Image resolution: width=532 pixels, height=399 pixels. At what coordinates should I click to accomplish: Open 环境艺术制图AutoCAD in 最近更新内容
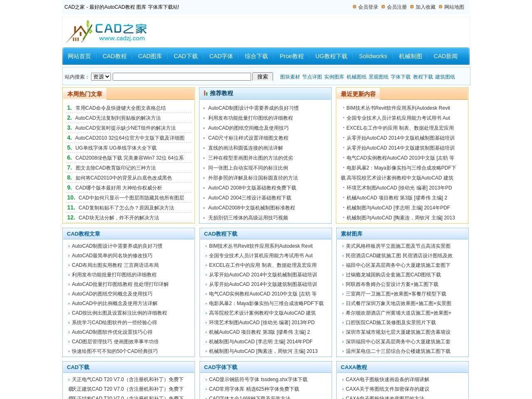tap(399, 188)
